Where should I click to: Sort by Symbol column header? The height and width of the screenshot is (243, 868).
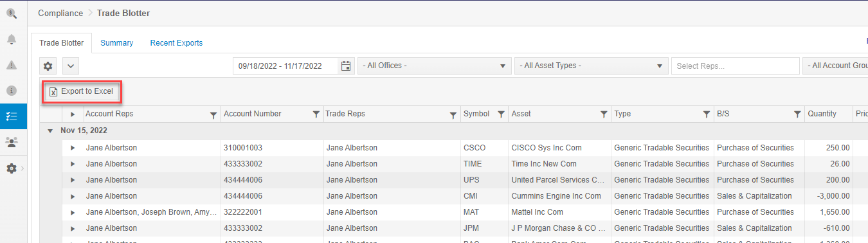coord(476,114)
